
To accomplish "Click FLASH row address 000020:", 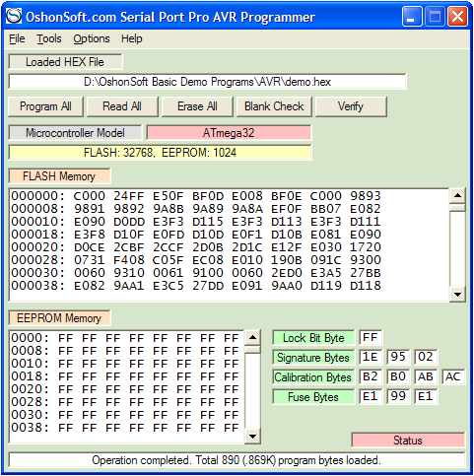I will 38,247.
